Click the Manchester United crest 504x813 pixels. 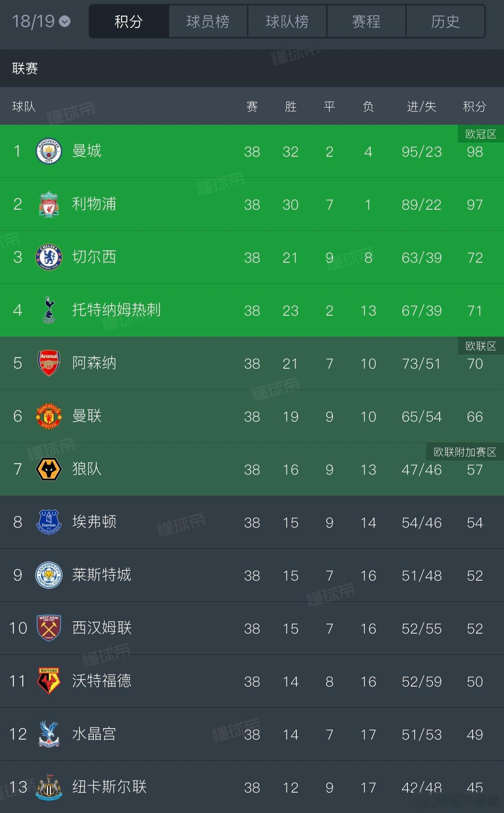pyautogui.click(x=49, y=416)
